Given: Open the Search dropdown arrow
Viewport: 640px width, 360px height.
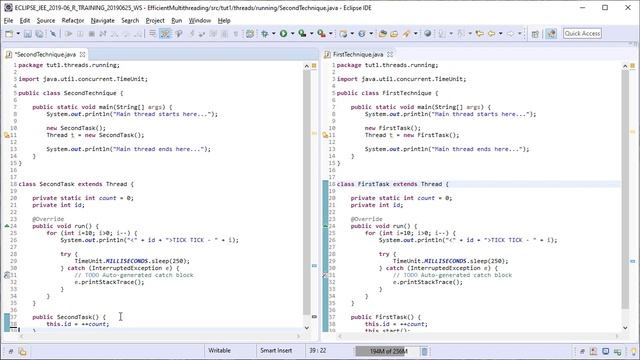Looking at the screenshot, I should [416, 34].
